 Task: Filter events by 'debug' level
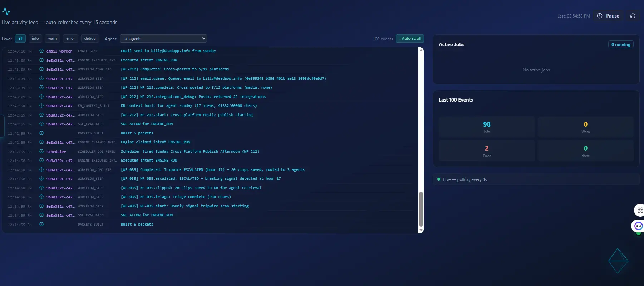coord(90,39)
